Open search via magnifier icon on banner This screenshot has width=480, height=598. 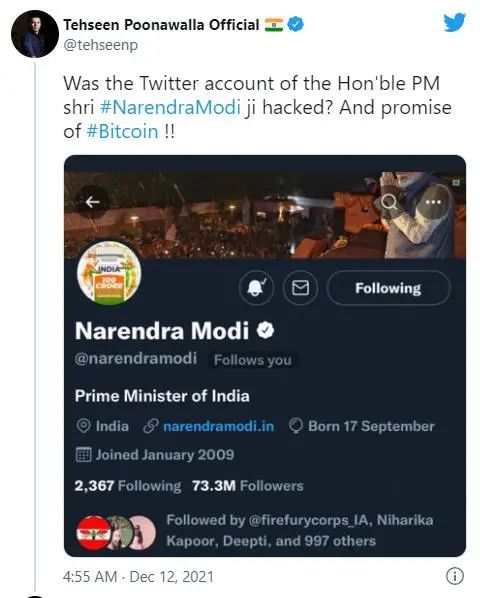click(389, 201)
